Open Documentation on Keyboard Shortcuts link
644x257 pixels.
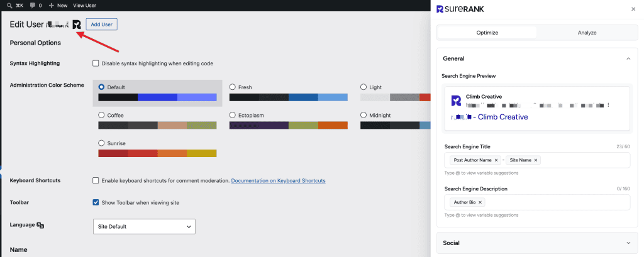coord(279,180)
